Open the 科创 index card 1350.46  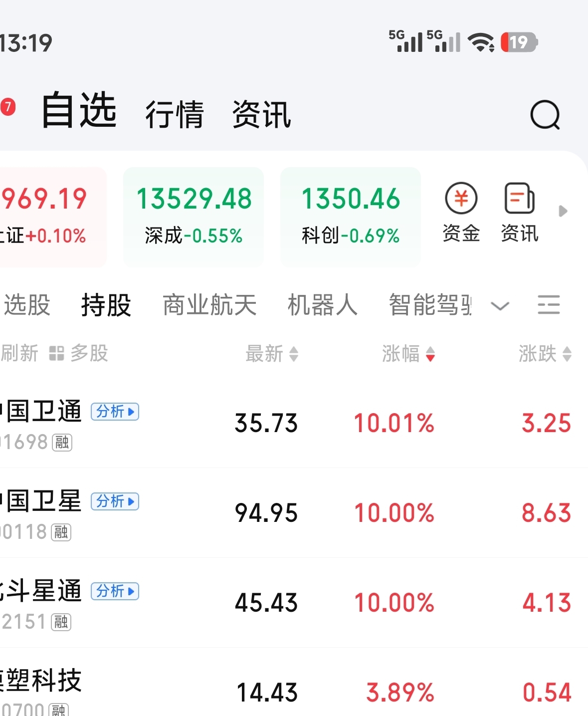click(351, 217)
